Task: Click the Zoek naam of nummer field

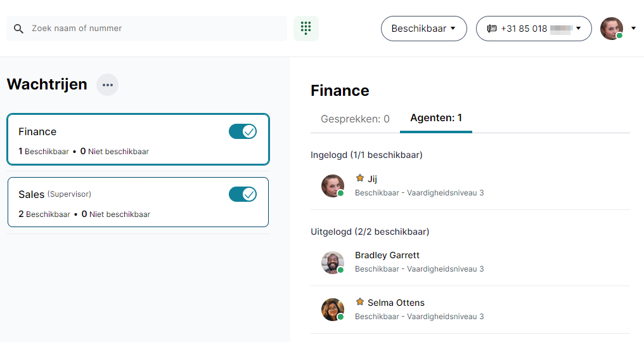Action: [x=155, y=29]
